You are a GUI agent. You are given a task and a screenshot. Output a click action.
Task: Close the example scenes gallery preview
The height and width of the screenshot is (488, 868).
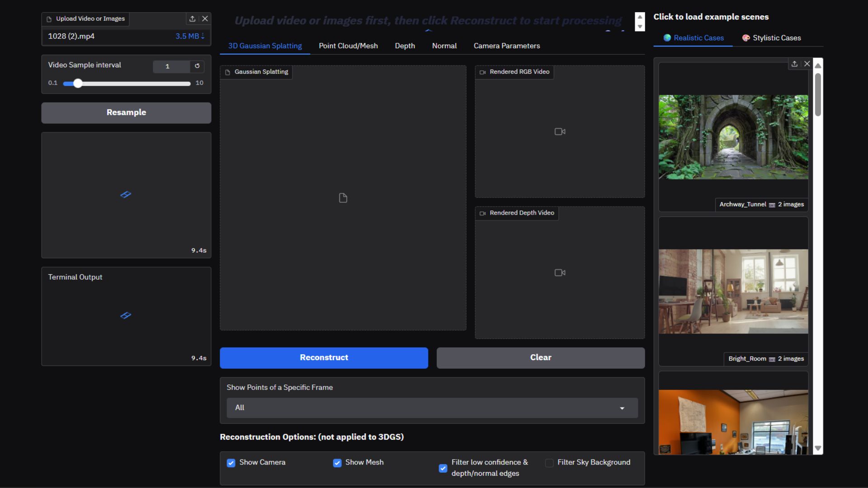[807, 64]
